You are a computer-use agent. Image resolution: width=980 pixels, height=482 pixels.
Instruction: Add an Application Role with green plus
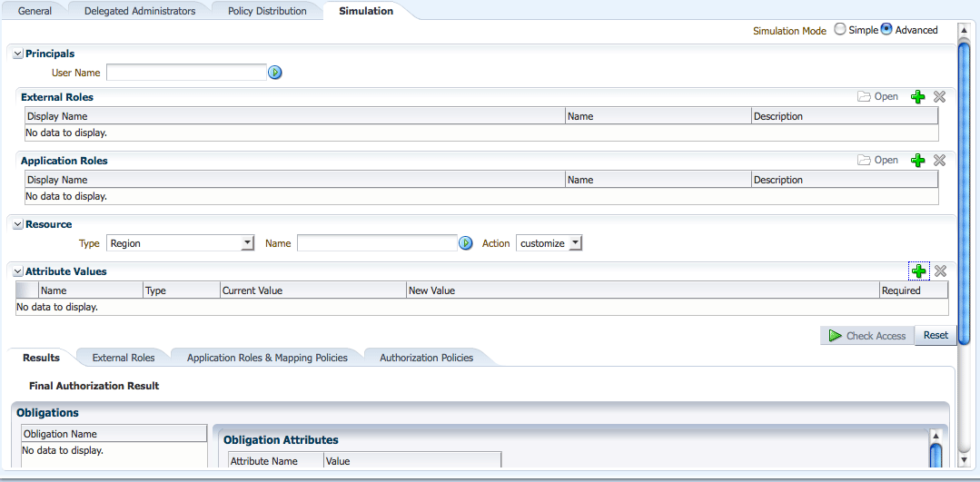(x=917, y=161)
